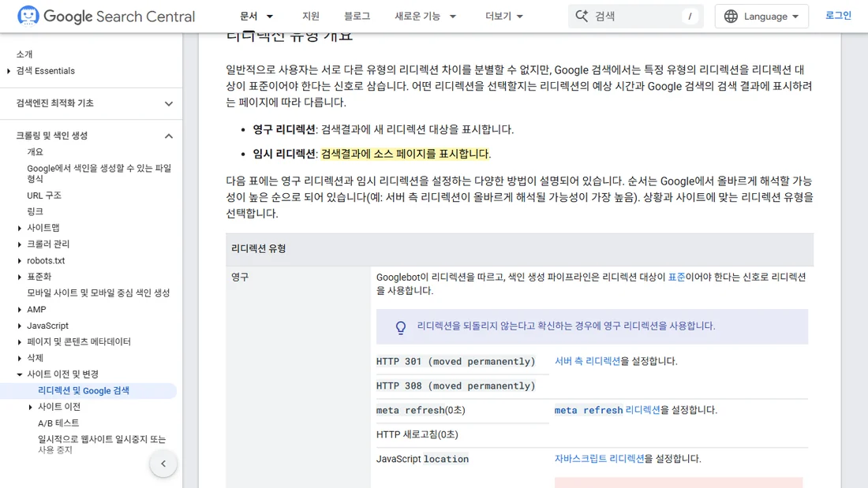Expand 페이지 및 콘텐츠 메타데이터 item

coord(20,342)
